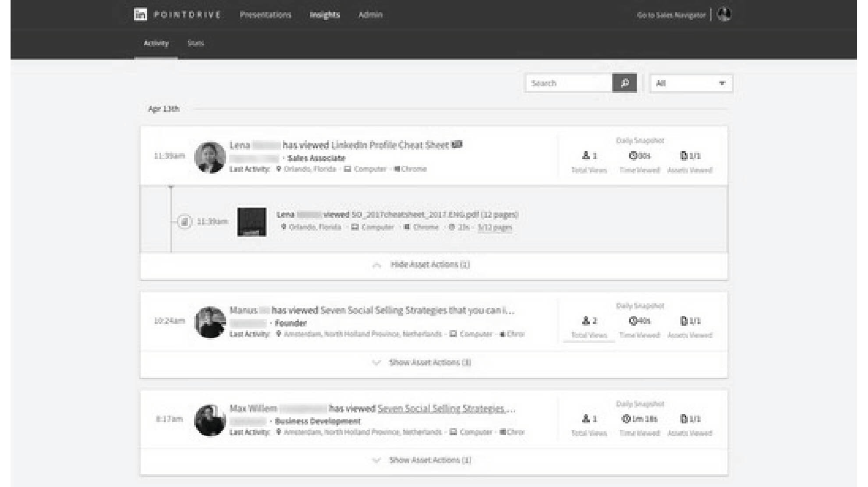Click the LinkedIn PointDrive logo icon
Viewport: 868px width, 487px height.
140,14
